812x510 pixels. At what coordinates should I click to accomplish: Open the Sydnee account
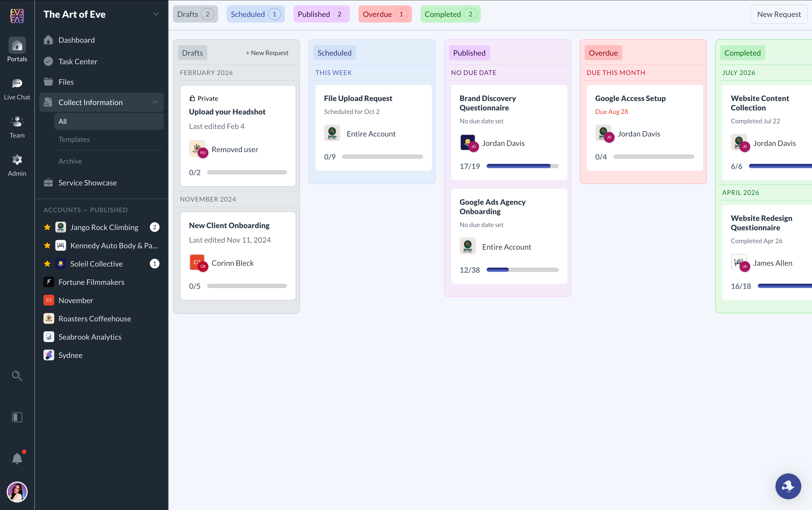(x=101, y=355)
